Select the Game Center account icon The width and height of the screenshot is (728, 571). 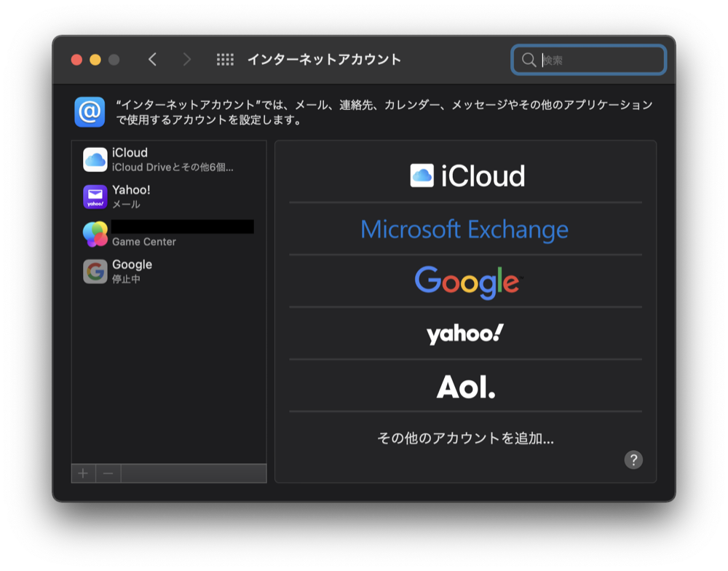coord(95,234)
